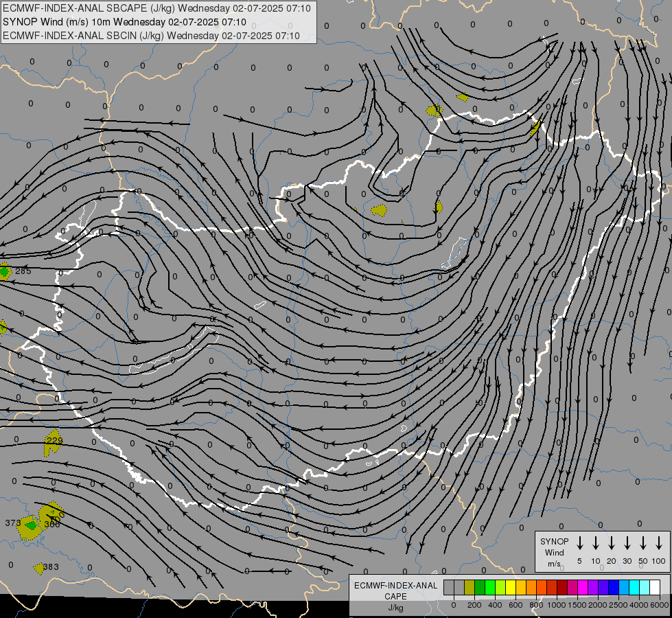Click the CAPE value label 373
Viewport: 672px width, 618px height.
(13, 523)
